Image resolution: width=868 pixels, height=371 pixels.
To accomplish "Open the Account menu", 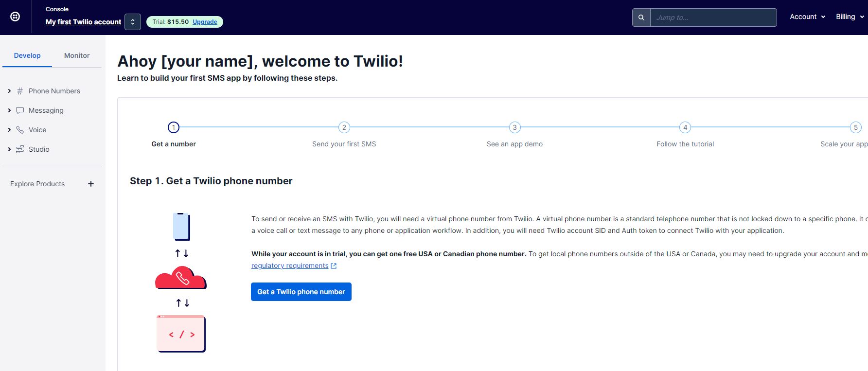I will (x=807, y=17).
